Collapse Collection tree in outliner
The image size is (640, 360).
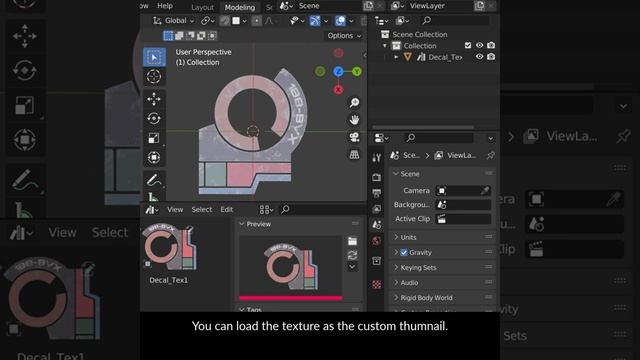tap(385, 46)
